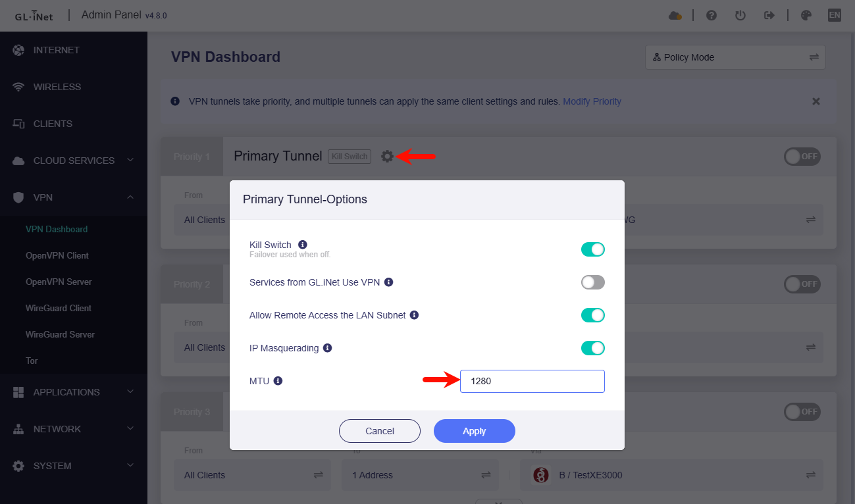
Task: Expand the CLOUD SERVICES menu section
Action: pyautogui.click(x=74, y=160)
